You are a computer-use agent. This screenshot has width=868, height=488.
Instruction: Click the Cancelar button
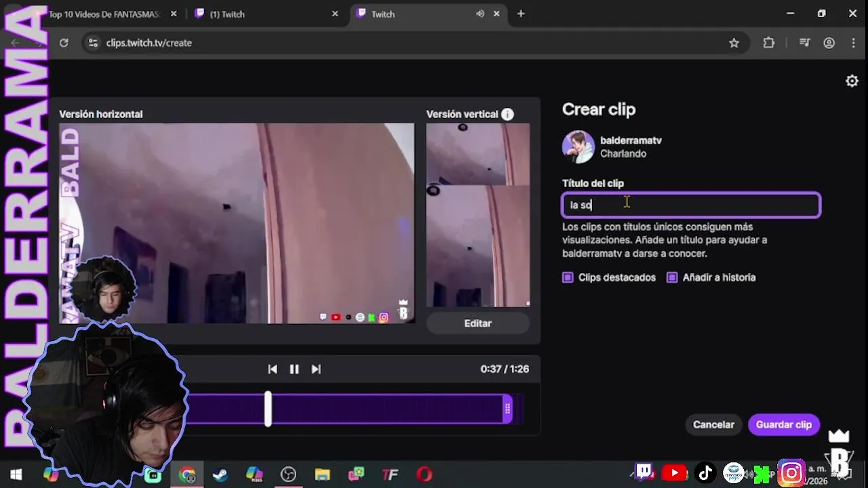click(x=713, y=425)
